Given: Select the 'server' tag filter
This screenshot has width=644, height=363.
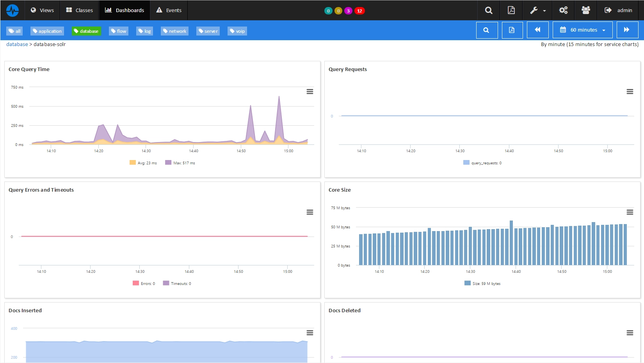Looking at the screenshot, I should (x=208, y=31).
